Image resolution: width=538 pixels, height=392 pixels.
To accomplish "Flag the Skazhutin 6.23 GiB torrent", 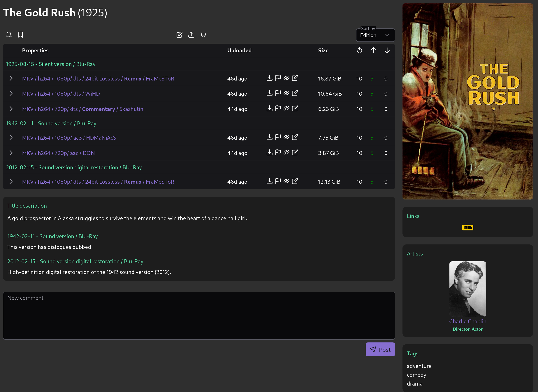I will pos(278,108).
